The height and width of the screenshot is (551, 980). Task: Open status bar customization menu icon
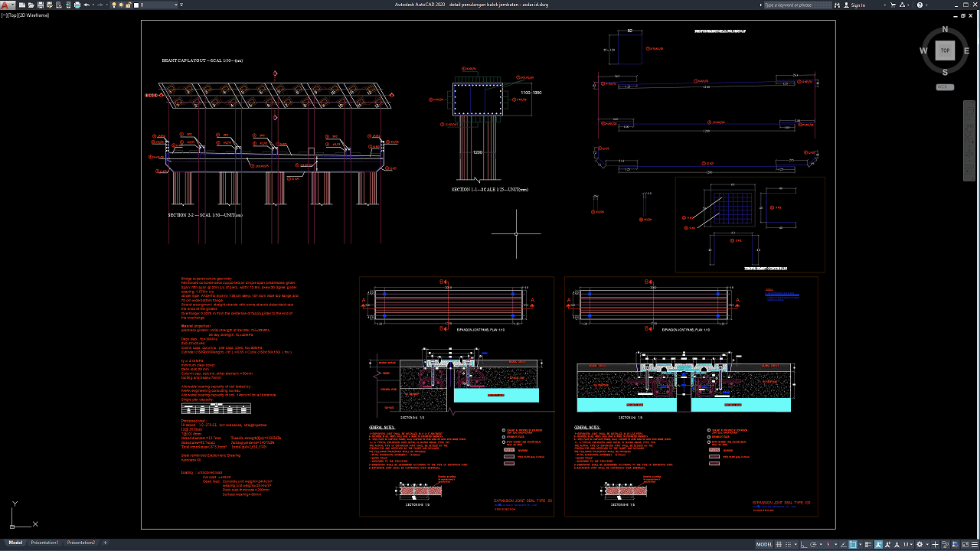tap(975, 545)
